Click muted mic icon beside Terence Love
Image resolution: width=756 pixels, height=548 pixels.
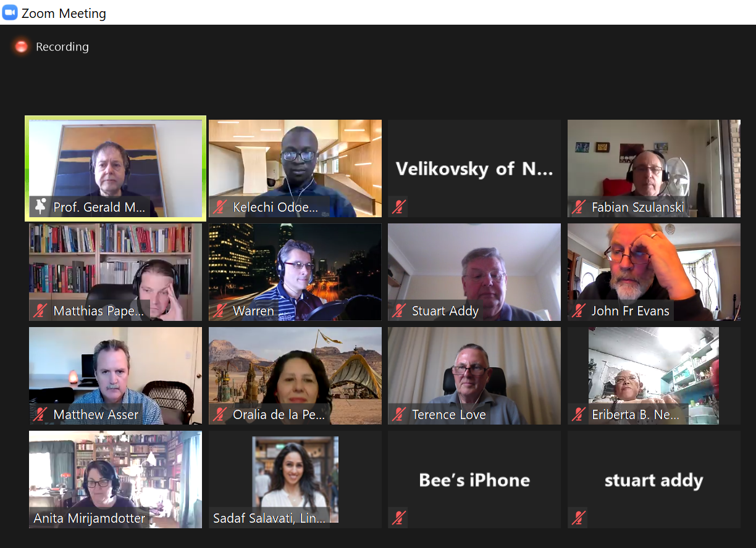click(399, 414)
